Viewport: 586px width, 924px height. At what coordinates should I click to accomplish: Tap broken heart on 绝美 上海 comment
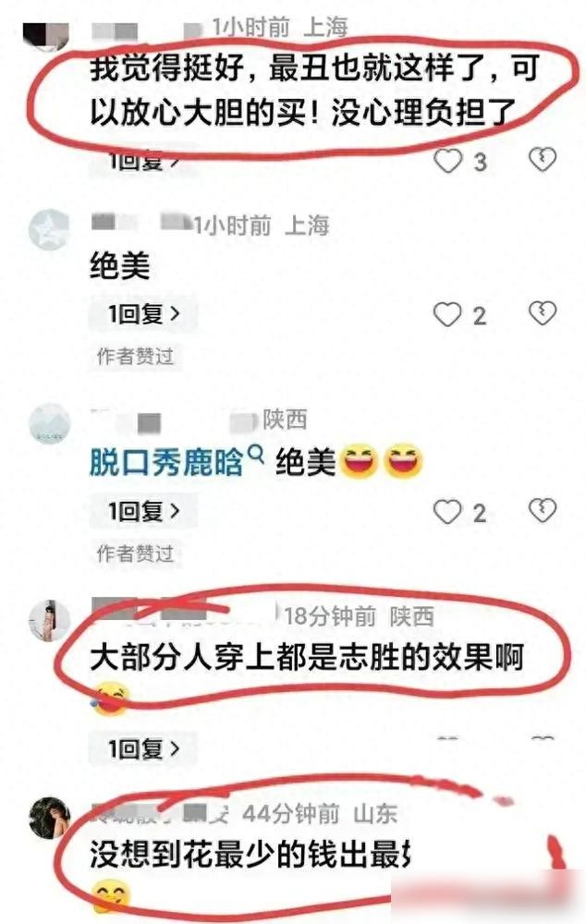point(542,313)
